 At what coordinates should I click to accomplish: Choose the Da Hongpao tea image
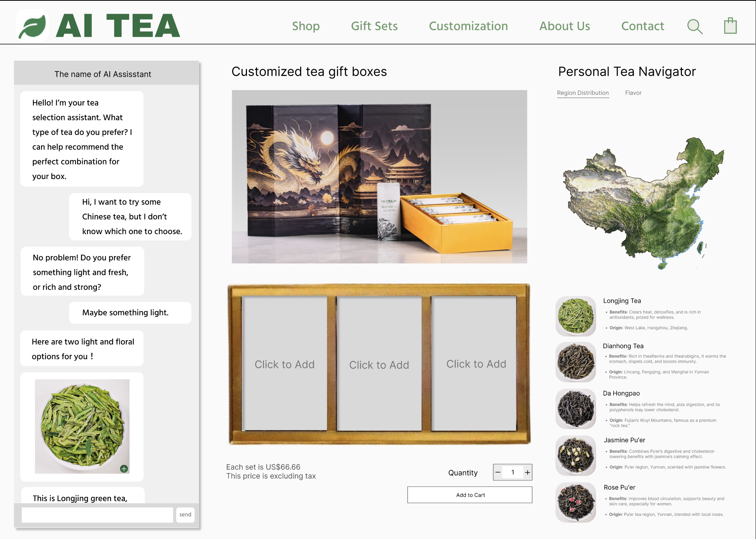(x=576, y=409)
